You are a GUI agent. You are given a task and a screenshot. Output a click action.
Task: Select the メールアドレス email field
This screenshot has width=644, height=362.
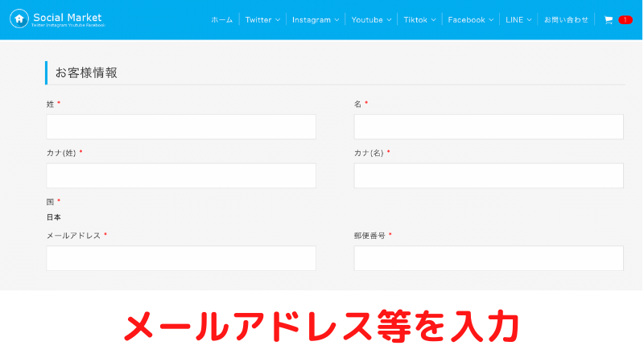tap(181, 258)
